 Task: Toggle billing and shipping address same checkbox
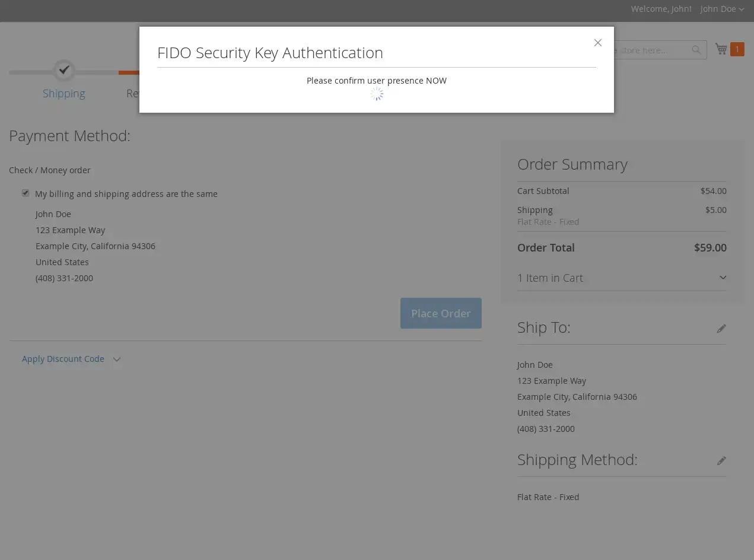click(x=26, y=193)
